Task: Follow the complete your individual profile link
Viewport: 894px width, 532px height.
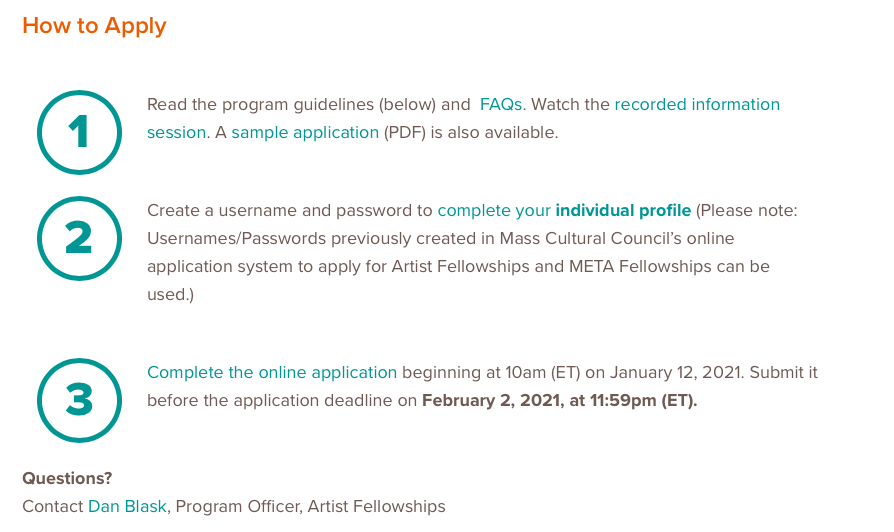Action: point(564,210)
